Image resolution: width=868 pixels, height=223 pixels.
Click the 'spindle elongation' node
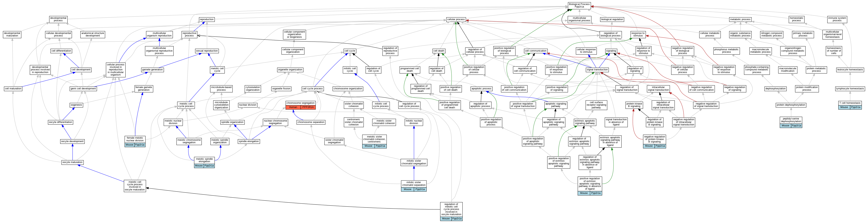(249, 141)
